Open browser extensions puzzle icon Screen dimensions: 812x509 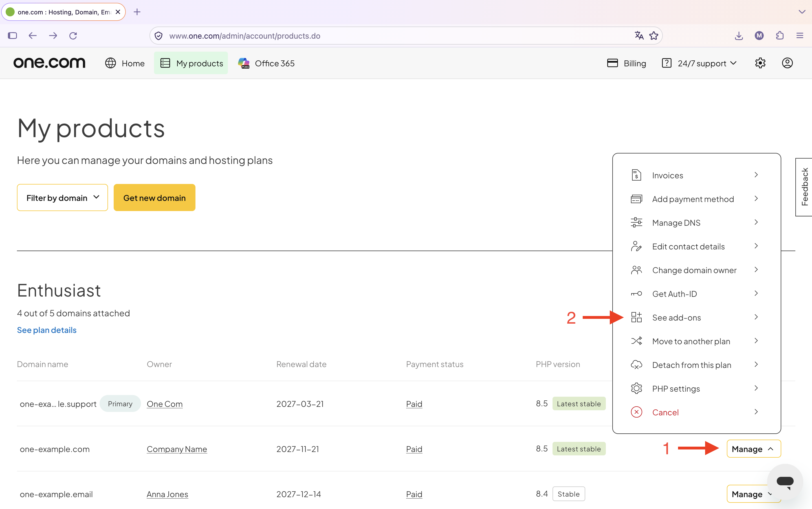coord(780,36)
